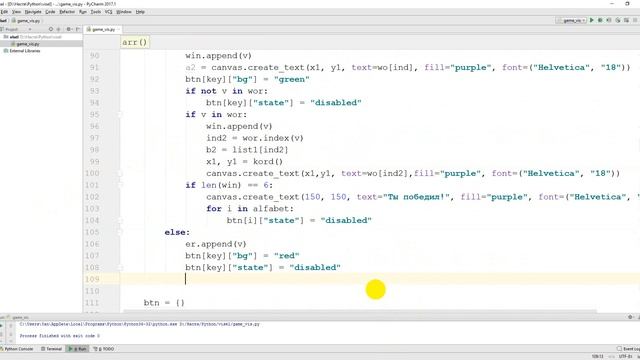Click the fold marker beside line 101

click(120, 185)
